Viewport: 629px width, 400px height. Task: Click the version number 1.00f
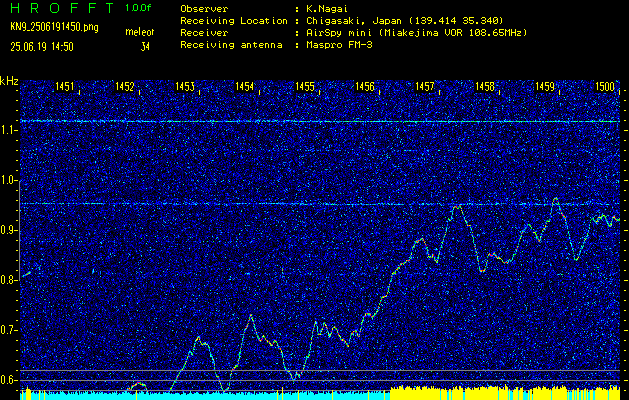(138, 8)
